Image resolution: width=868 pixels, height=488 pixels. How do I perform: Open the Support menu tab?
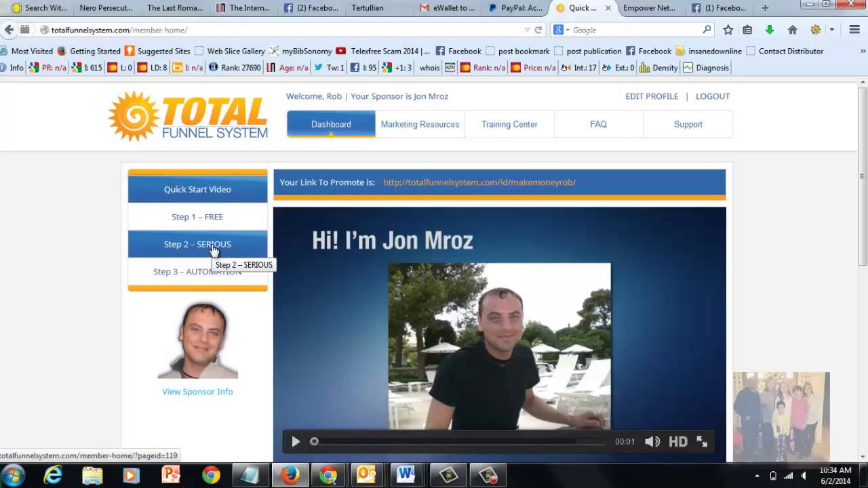click(x=688, y=124)
